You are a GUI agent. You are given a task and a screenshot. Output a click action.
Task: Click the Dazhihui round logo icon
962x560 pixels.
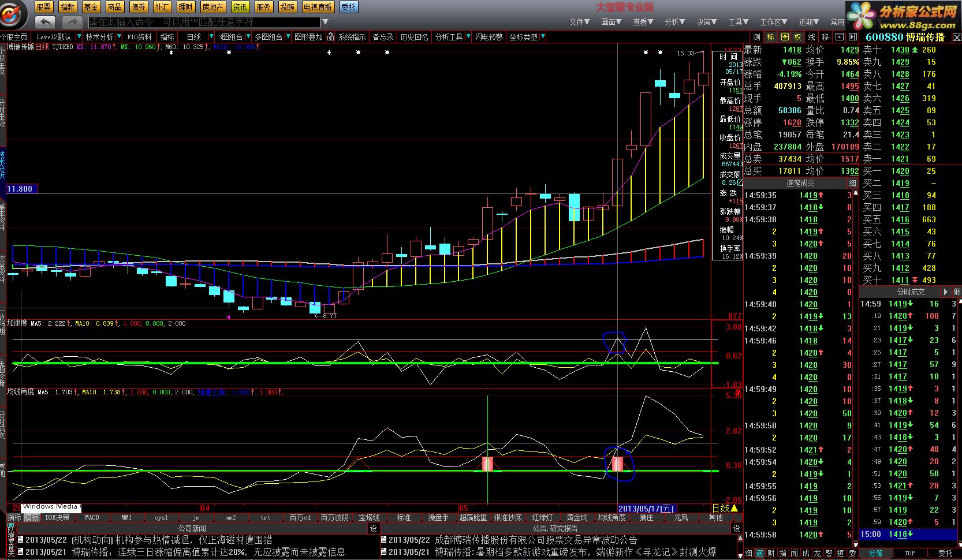click(13, 14)
